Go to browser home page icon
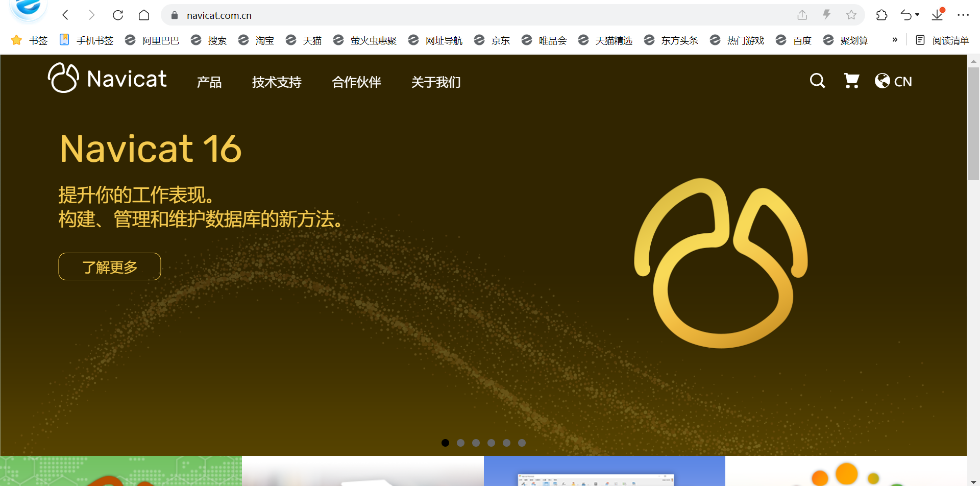Image resolution: width=980 pixels, height=486 pixels. (x=144, y=15)
